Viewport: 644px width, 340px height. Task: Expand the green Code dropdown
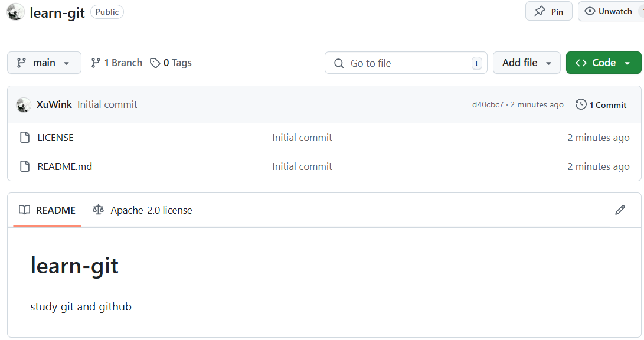tap(603, 63)
